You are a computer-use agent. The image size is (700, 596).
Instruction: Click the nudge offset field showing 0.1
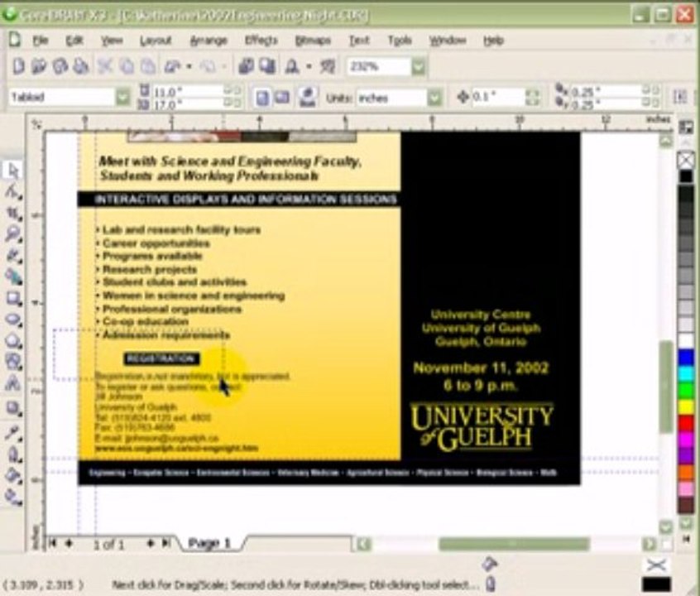click(x=497, y=97)
